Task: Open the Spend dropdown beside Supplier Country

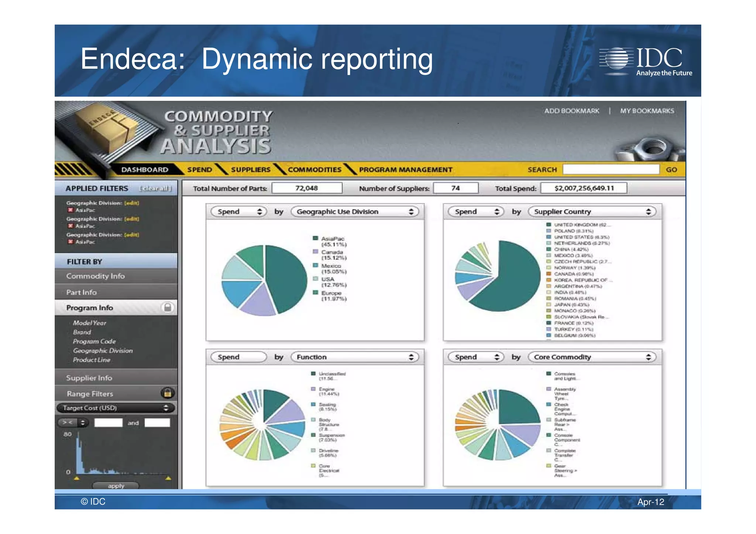Action: pos(476,211)
